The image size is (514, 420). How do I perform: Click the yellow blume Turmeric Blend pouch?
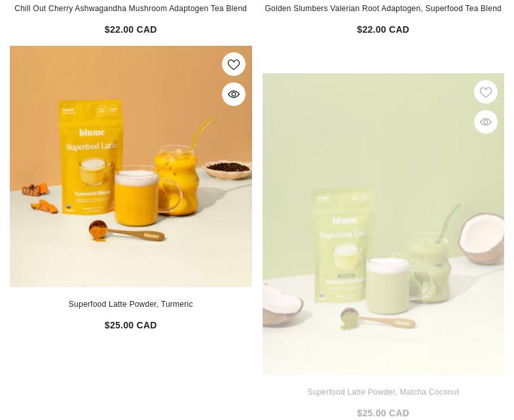tap(90, 157)
